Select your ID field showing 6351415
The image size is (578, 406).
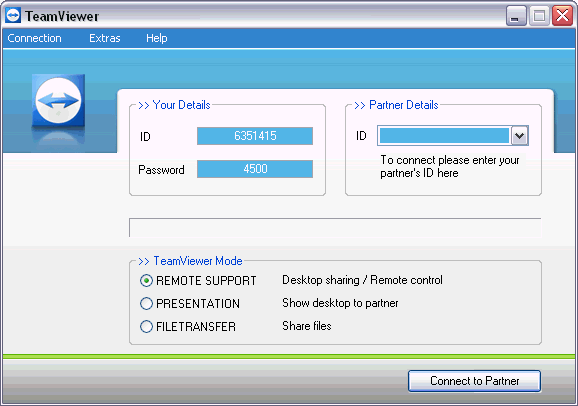tap(255, 136)
